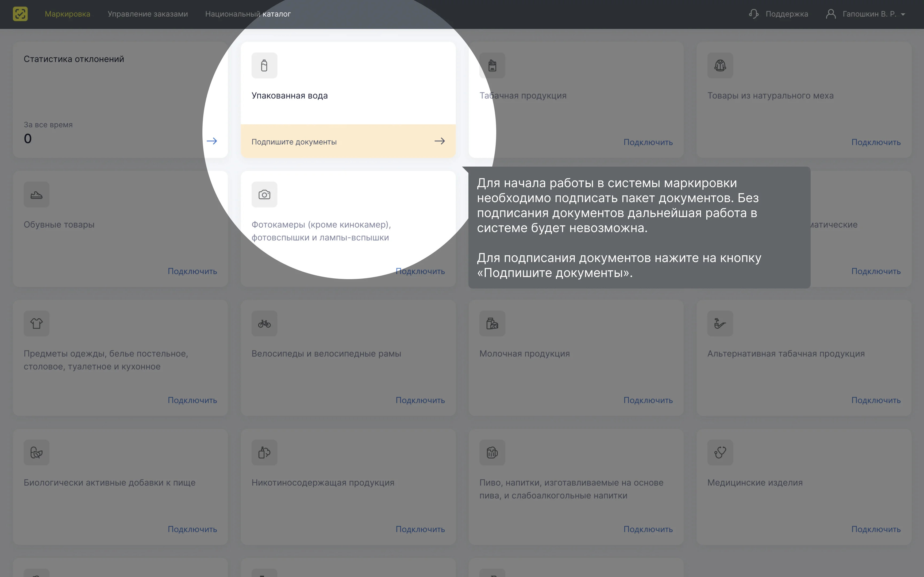Click the Подпишите документы button

(348, 141)
